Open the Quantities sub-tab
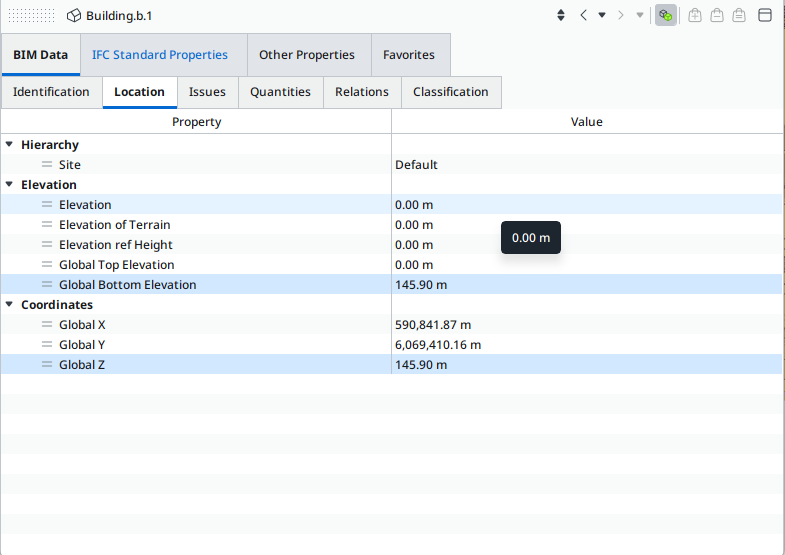The image size is (785, 555). click(x=280, y=92)
